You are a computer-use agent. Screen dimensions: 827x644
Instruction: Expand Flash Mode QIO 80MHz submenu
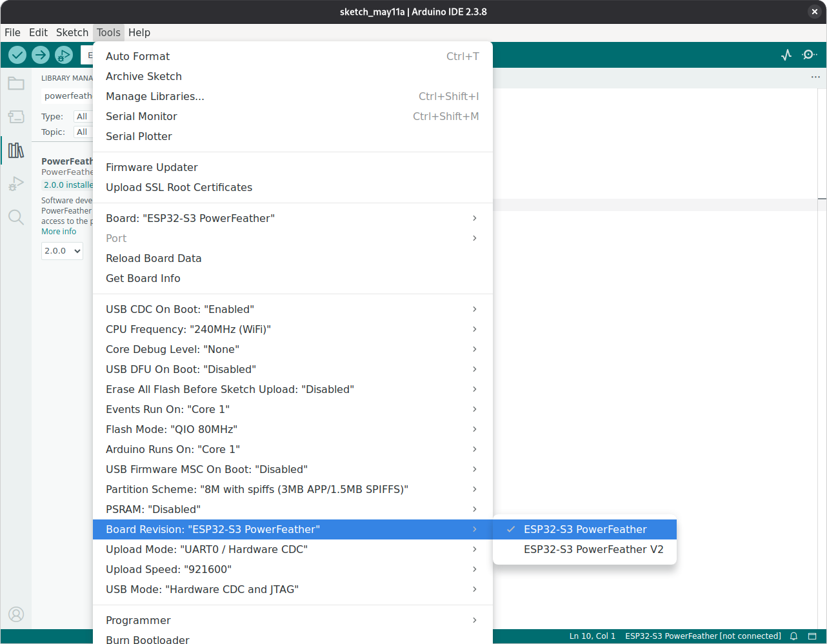pos(293,429)
